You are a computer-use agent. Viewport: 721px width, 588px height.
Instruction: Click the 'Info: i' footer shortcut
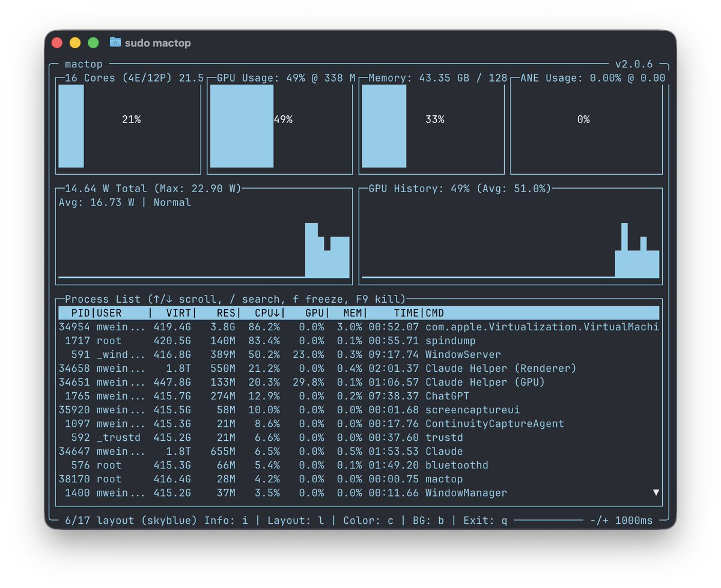(226, 520)
